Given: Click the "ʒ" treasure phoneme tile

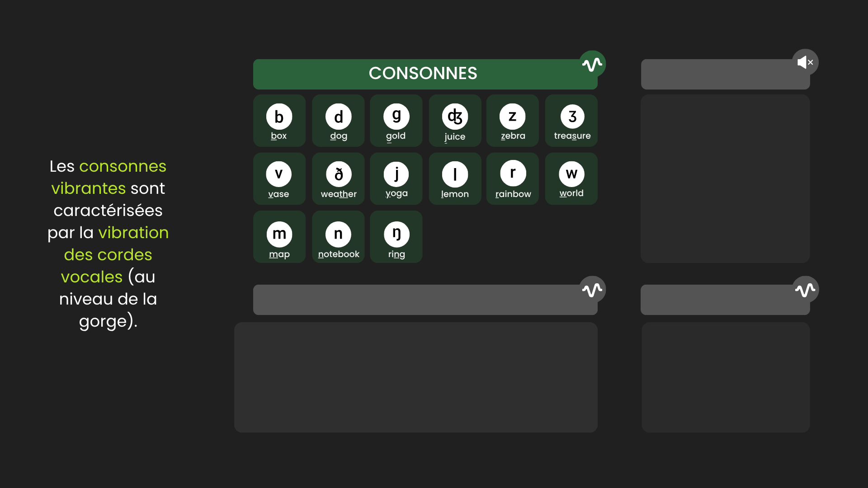Looking at the screenshot, I should (571, 121).
